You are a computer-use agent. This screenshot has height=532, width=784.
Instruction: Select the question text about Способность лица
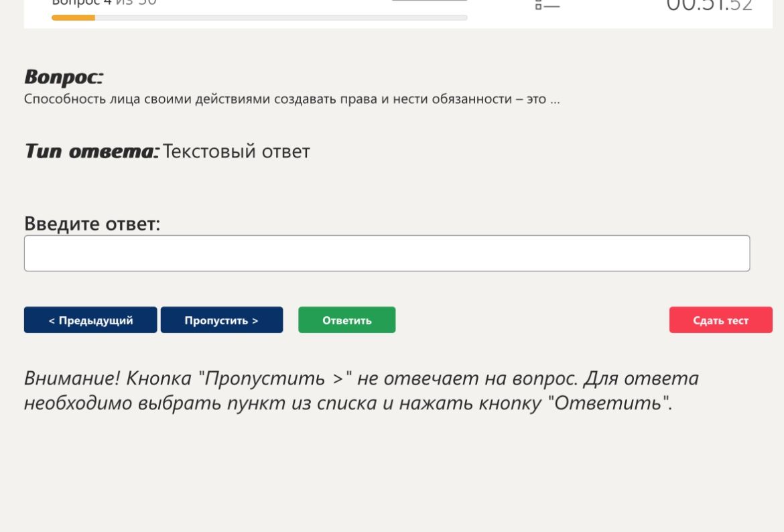(x=292, y=99)
